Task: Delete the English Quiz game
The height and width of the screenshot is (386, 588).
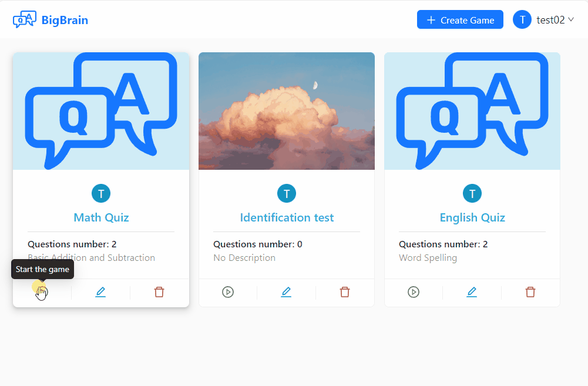Action: [530, 292]
